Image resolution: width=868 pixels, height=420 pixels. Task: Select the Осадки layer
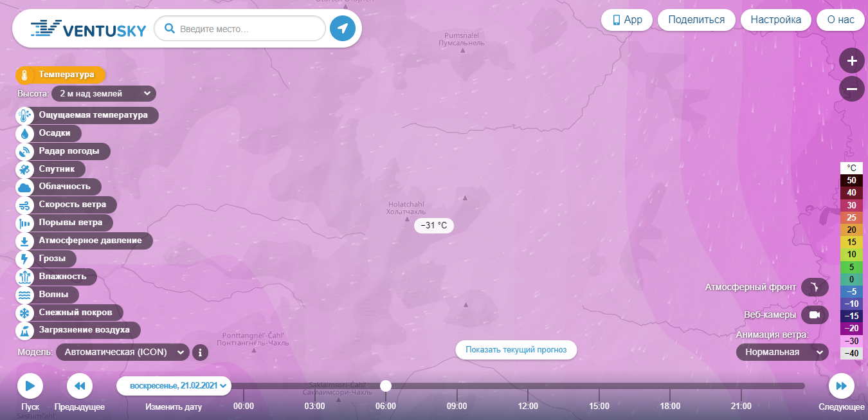tap(48, 134)
